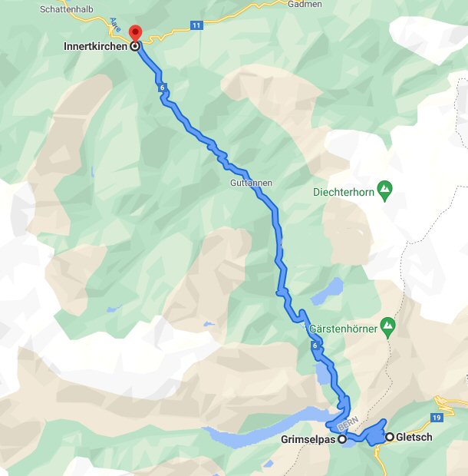
Task: Click the BERN canton label on route
Action: pos(348,423)
